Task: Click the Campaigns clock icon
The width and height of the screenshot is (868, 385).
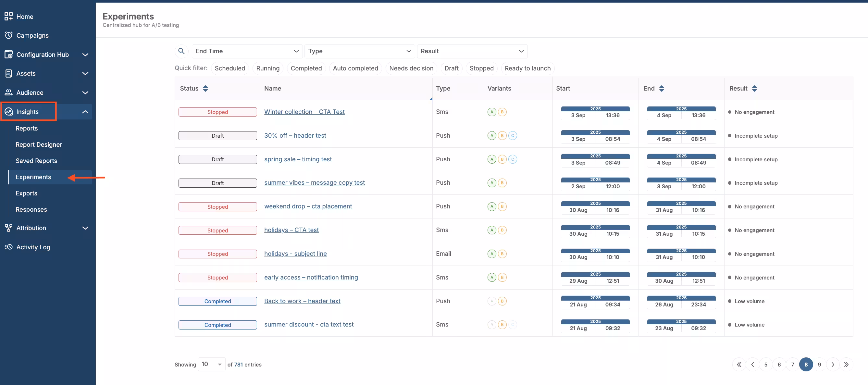Action: [8, 35]
